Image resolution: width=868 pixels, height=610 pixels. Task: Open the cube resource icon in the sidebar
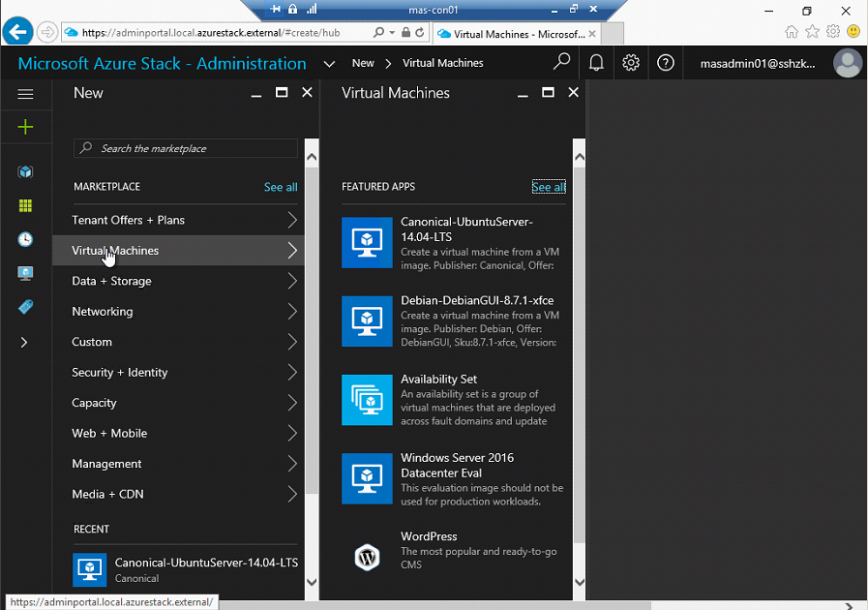click(x=25, y=171)
